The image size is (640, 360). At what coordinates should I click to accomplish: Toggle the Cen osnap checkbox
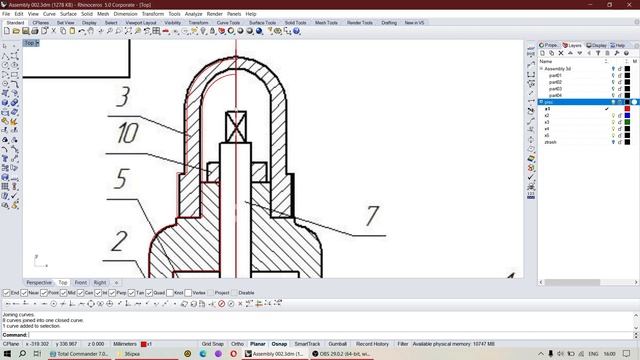pos(80,293)
